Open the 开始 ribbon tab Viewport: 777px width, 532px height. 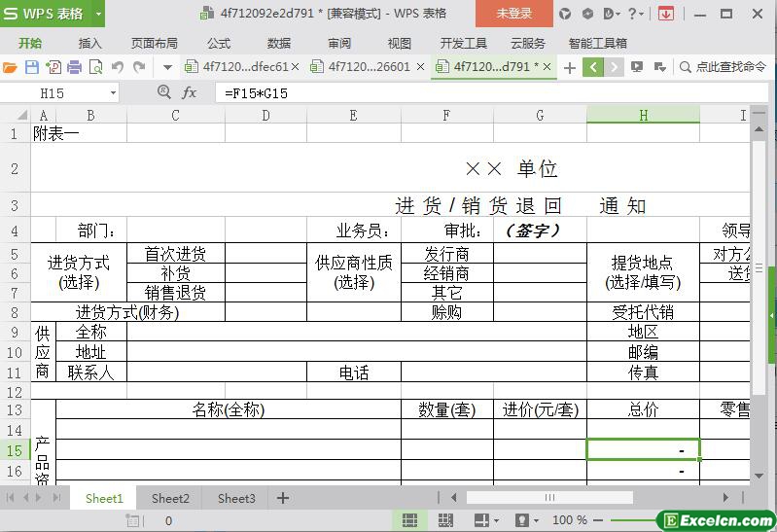coord(30,44)
